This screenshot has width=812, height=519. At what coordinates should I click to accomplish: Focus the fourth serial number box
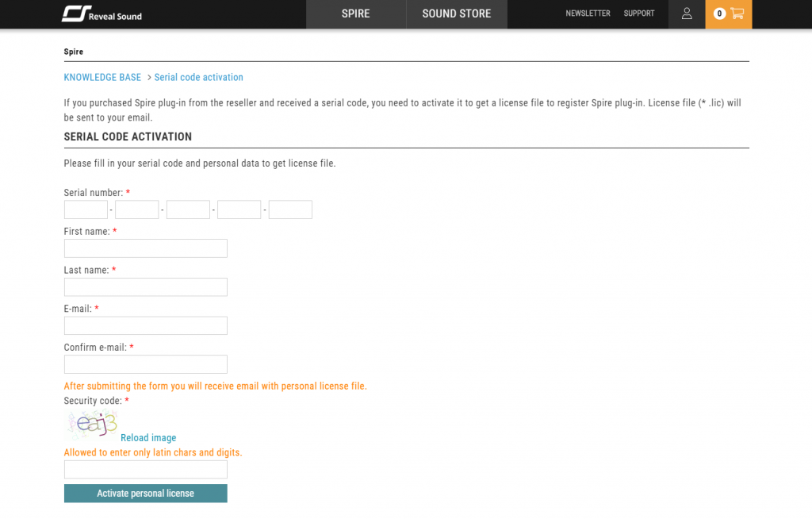click(x=239, y=210)
